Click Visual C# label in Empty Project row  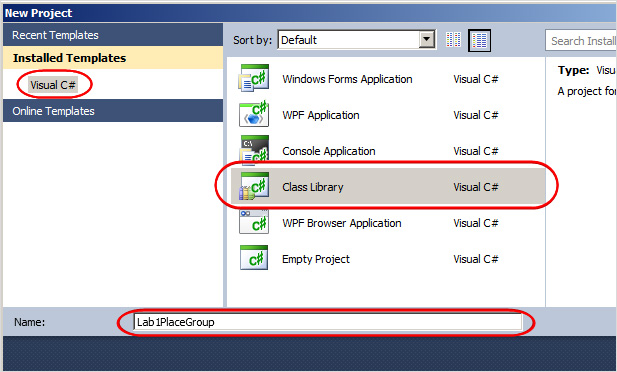(476, 259)
